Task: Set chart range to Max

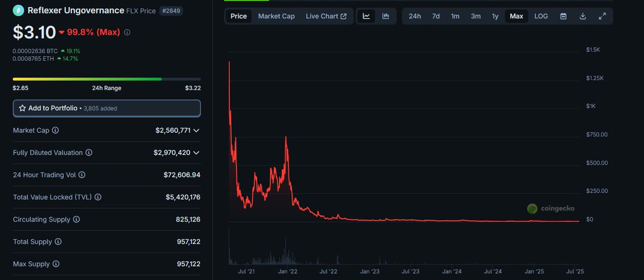Action: pos(516,16)
